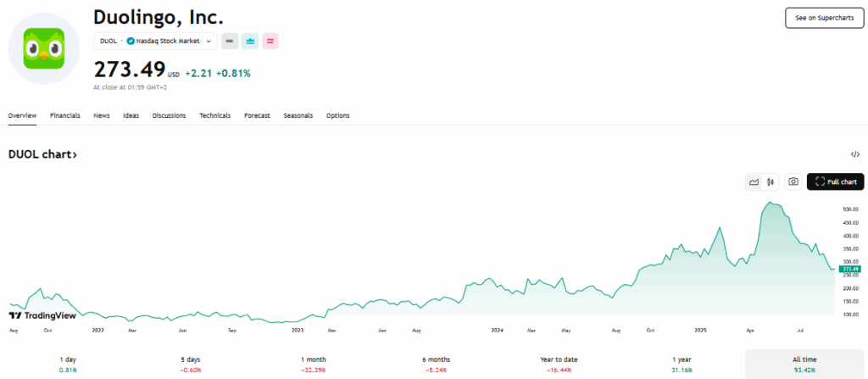This screenshot has width=868, height=379.
Task: Open the DUOL chart heading link
Action: coord(42,154)
